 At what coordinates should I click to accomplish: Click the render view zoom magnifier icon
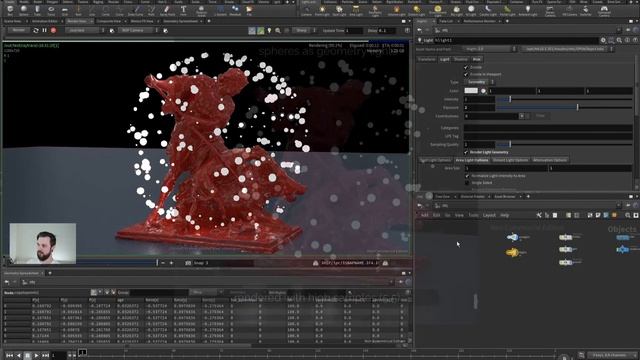(278, 31)
